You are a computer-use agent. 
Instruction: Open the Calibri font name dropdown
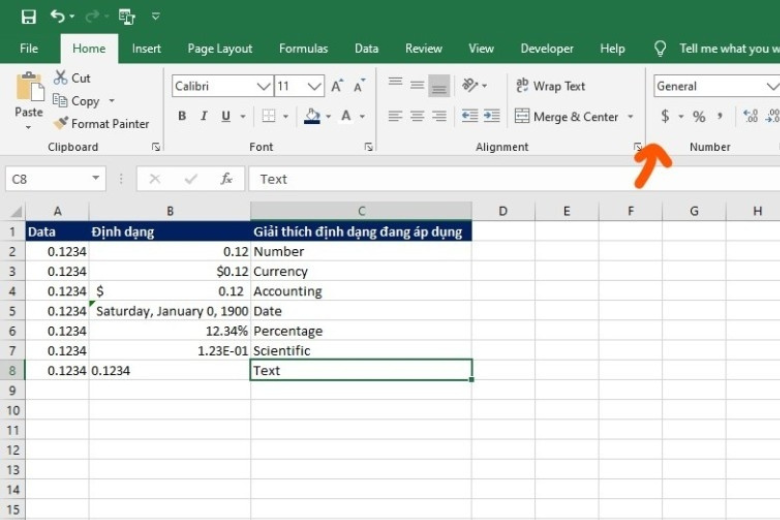point(264,87)
